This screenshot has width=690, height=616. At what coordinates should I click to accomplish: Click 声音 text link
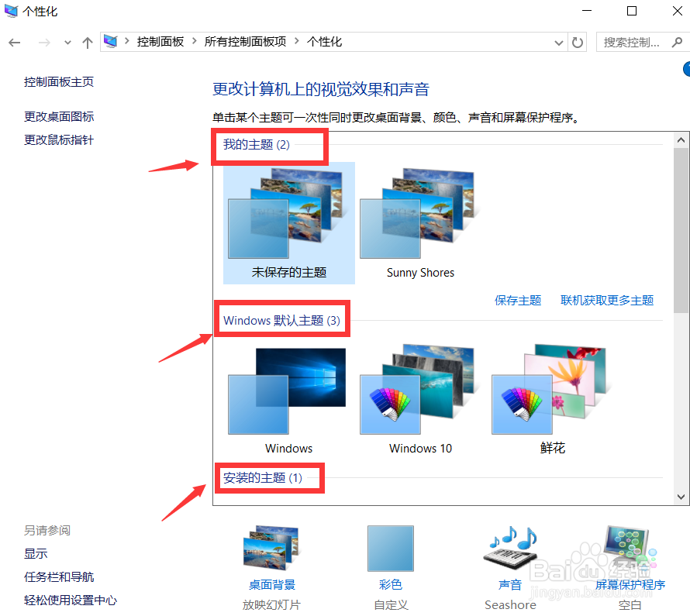[510, 585]
